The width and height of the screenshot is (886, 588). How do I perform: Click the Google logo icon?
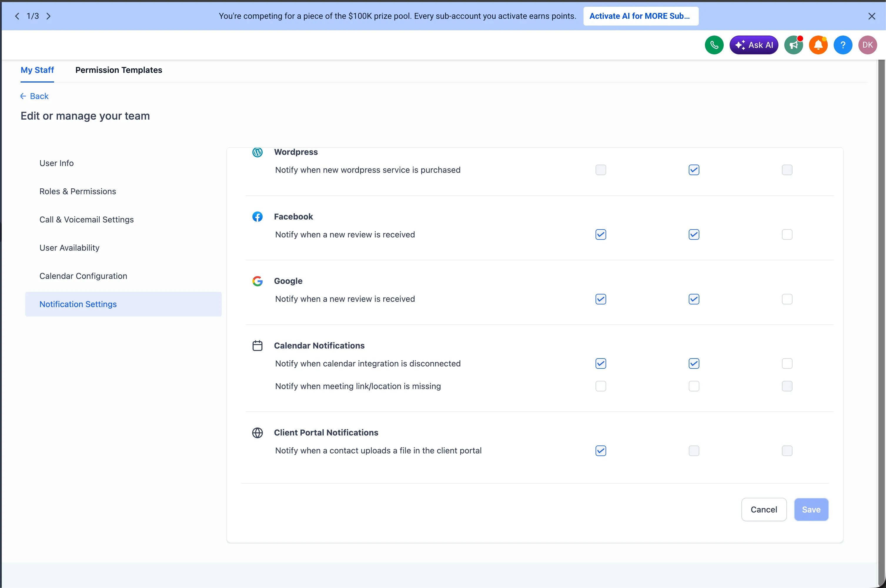click(x=257, y=281)
